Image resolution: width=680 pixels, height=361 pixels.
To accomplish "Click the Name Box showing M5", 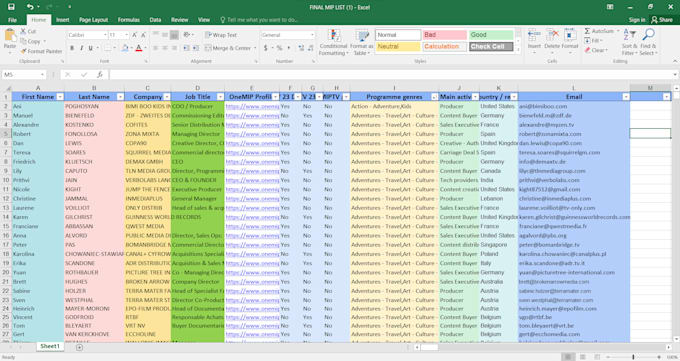I will (x=23, y=75).
